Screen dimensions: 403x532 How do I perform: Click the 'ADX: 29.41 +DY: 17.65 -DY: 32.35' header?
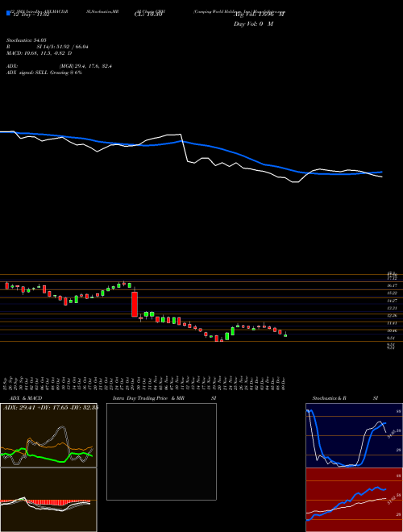pos(51,407)
